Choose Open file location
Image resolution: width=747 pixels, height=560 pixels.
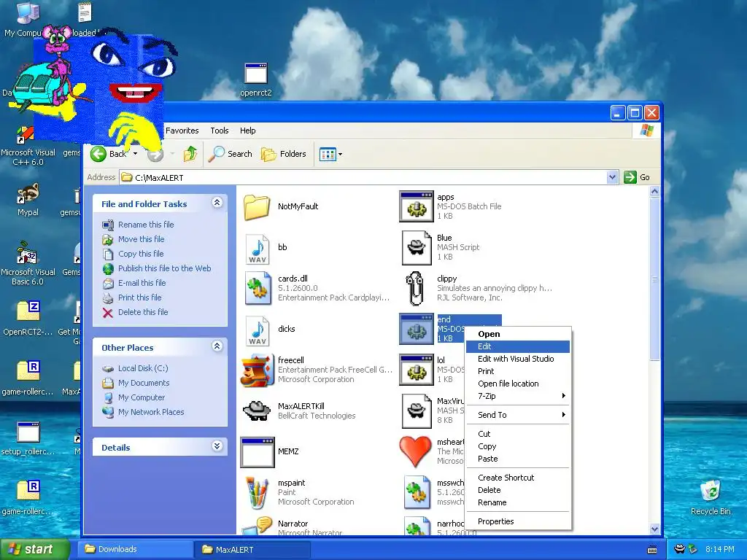(x=518, y=384)
